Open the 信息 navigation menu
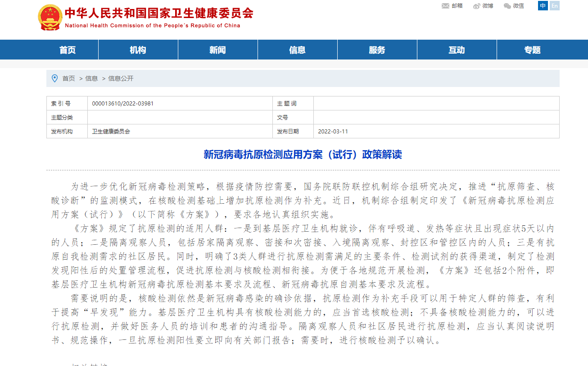Image resolution: width=588 pixels, height=366 pixels. coord(297,50)
